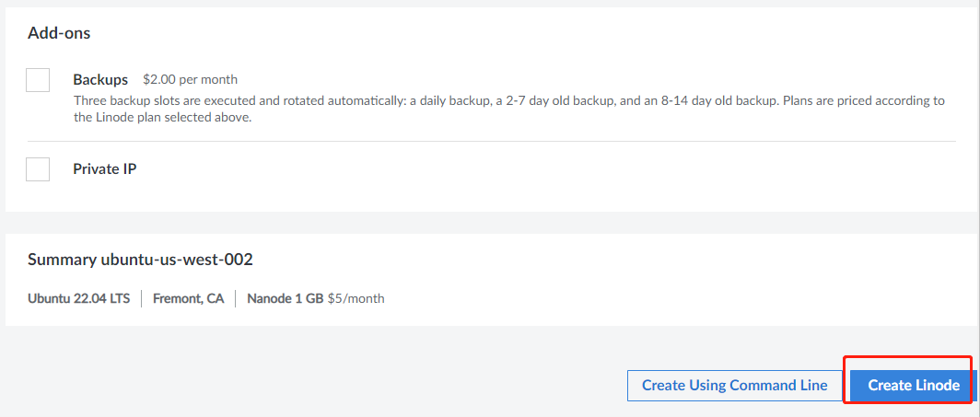Screen dimensions: 980x417
Task: Click the Summary ubuntu-us-west-002 heading
Action: (140, 260)
